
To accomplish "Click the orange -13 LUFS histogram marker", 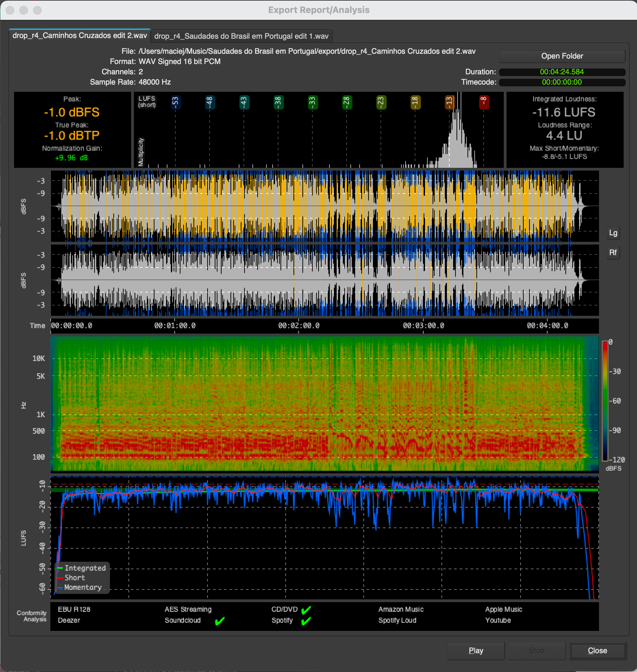I will [x=449, y=102].
